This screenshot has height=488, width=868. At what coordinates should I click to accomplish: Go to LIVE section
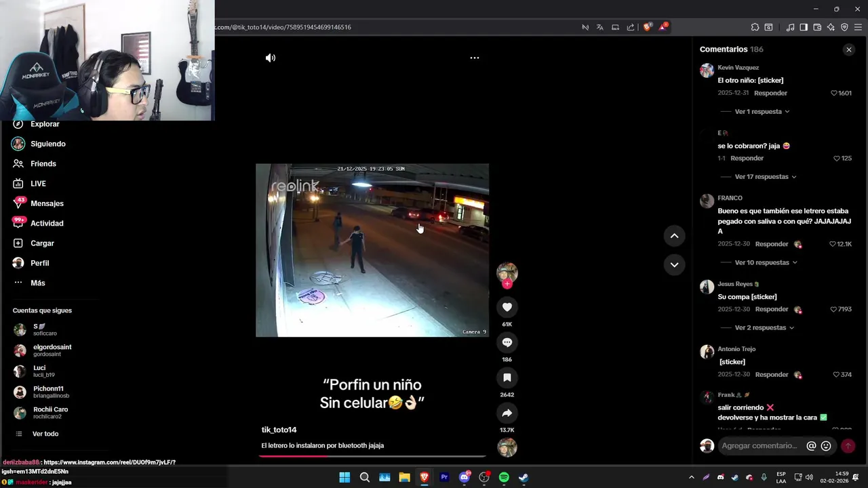click(38, 184)
